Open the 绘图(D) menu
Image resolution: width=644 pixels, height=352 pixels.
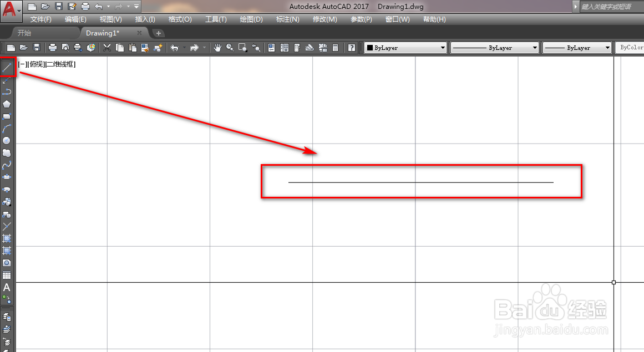(x=251, y=19)
